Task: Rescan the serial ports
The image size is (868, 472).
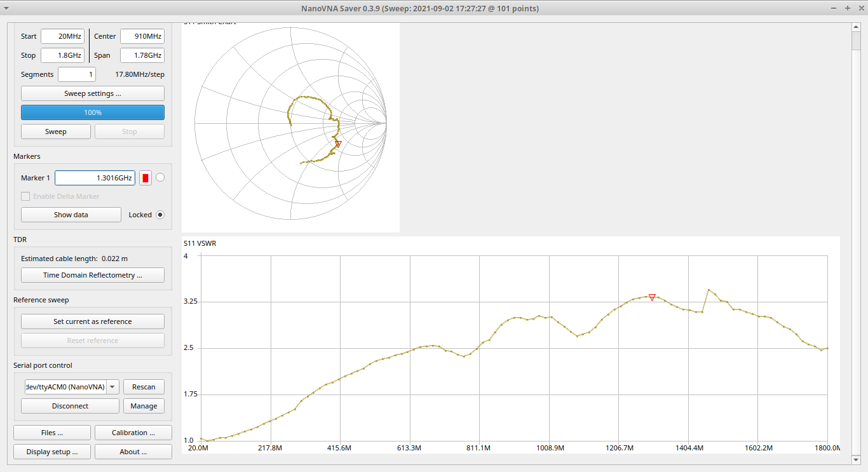Action: click(144, 387)
